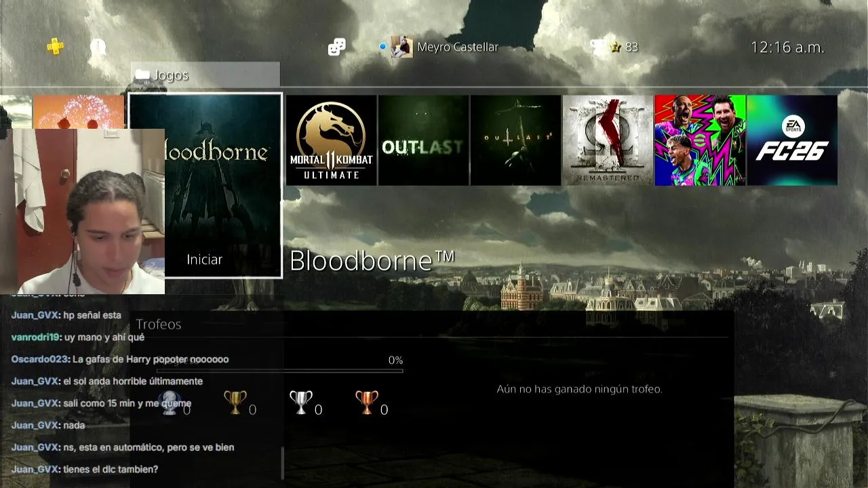
Task: Click the platinum trophy icon
Action: tap(170, 403)
